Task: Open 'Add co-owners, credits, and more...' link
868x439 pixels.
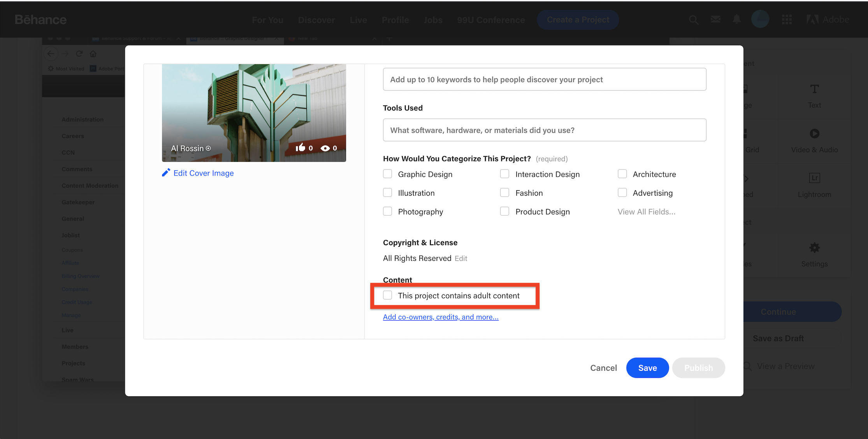Action: [441, 317]
